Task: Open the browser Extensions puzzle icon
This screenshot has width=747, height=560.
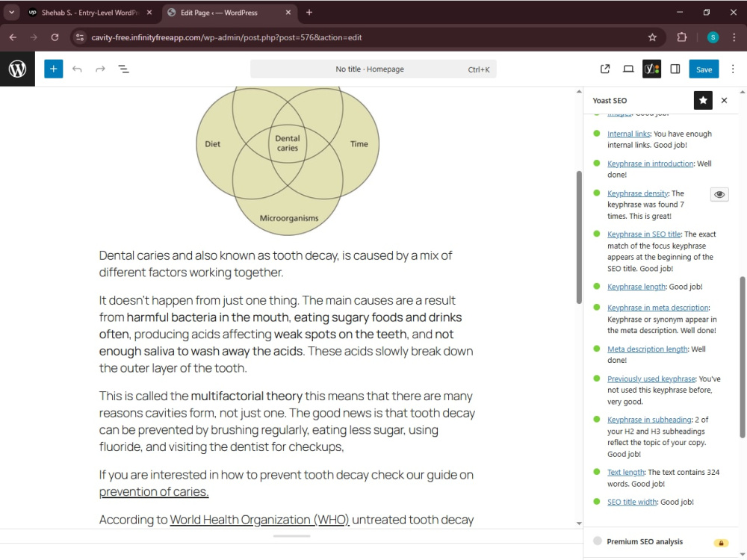Action: coord(682,37)
